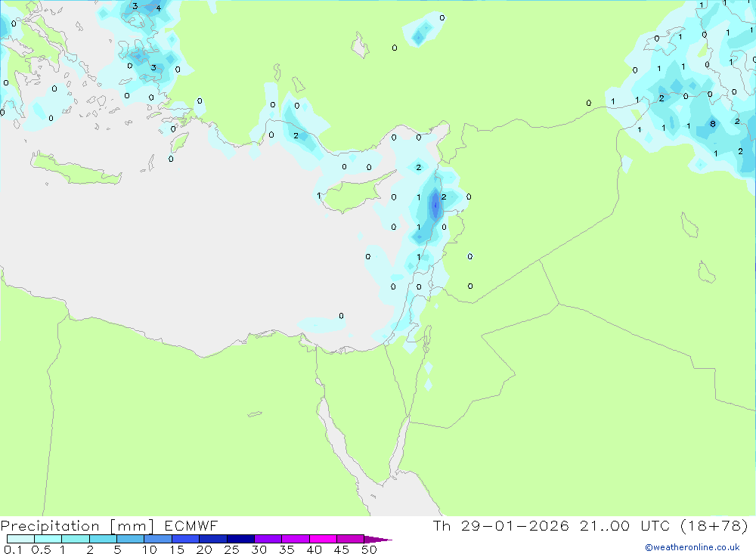Click the 0.5–1 mm legend color swatch

coord(48,539)
